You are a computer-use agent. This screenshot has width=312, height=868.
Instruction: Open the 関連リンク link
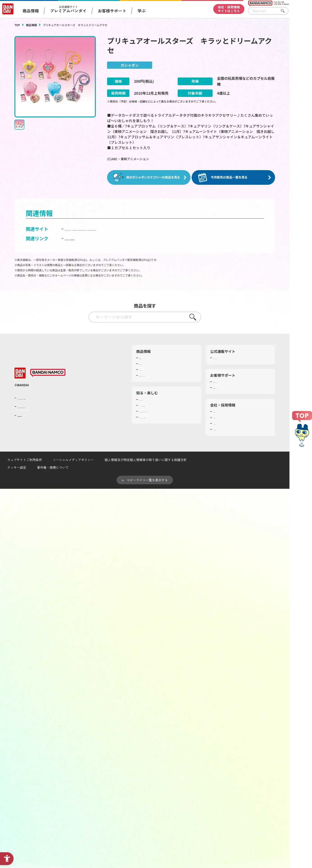[69, 240]
